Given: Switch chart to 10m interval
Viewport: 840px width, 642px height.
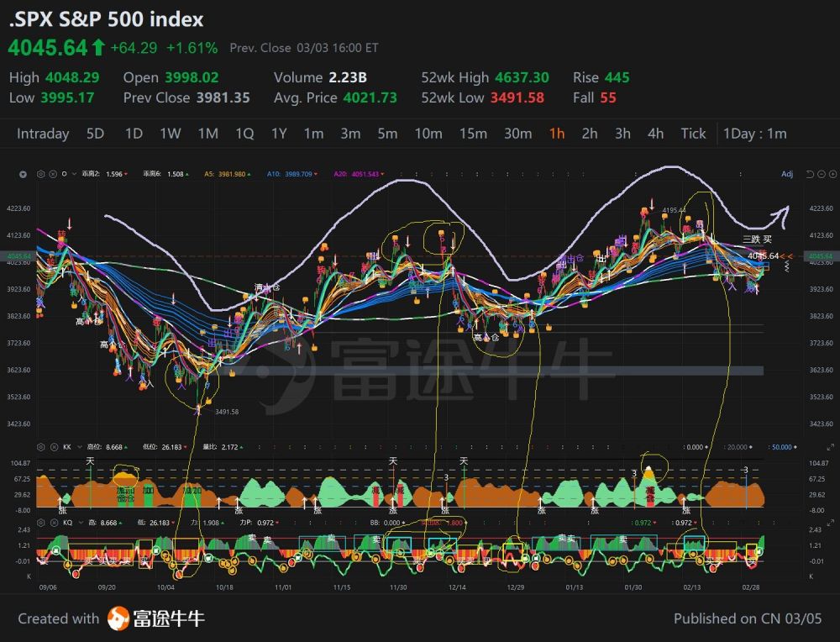Looking at the screenshot, I should point(428,134).
